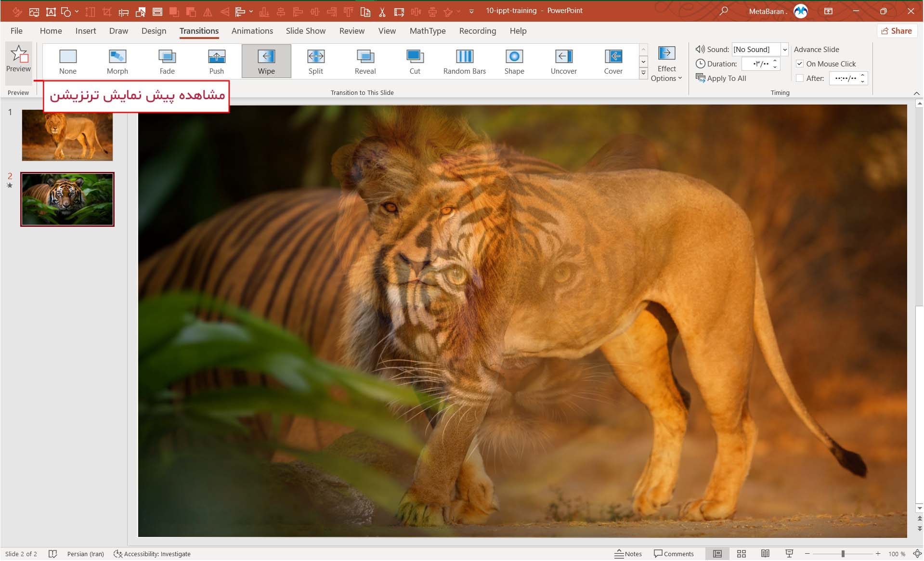Click the paste icon in quick access toolbar
Screen dimensions: 924x561
tap(365, 12)
